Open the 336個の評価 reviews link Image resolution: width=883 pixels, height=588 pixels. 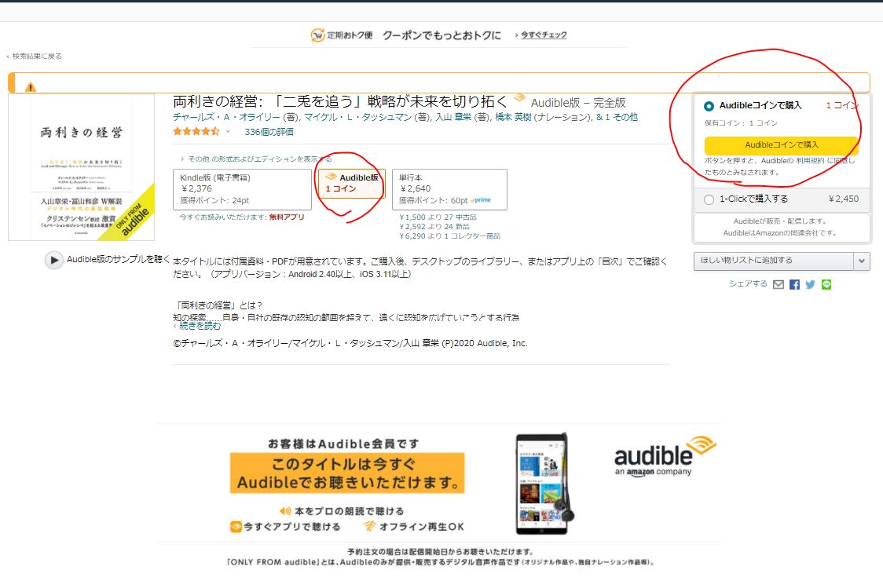(x=269, y=131)
